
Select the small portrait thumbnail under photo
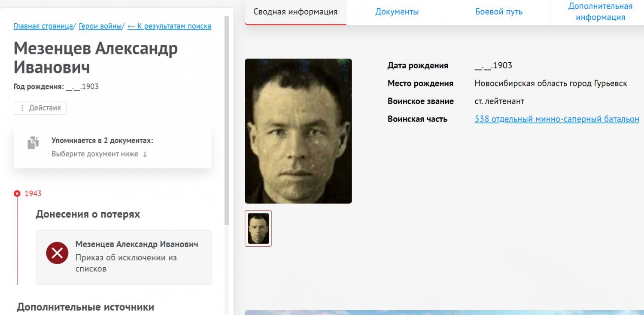pos(258,228)
